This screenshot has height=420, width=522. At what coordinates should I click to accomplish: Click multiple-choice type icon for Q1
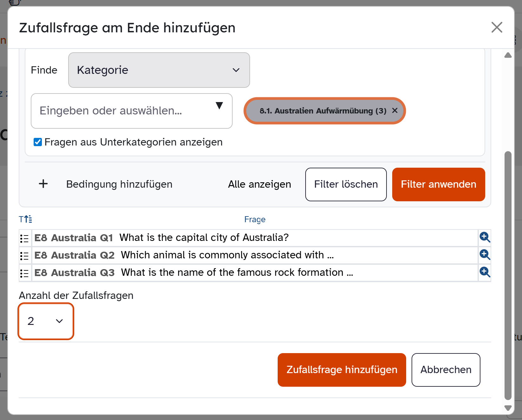24,238
